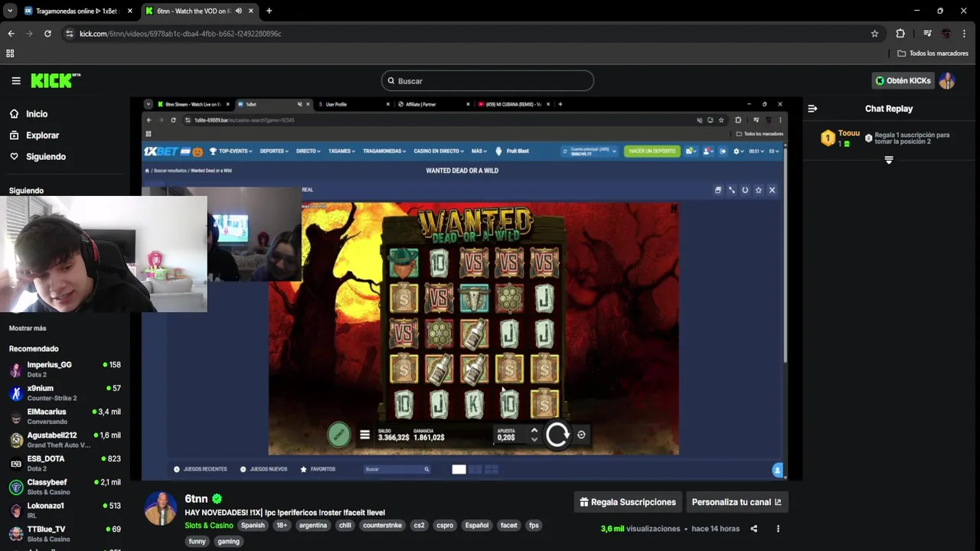980x551 pixels.
Task: Open the Chrome three-dot menu
Action: [964, 34]
